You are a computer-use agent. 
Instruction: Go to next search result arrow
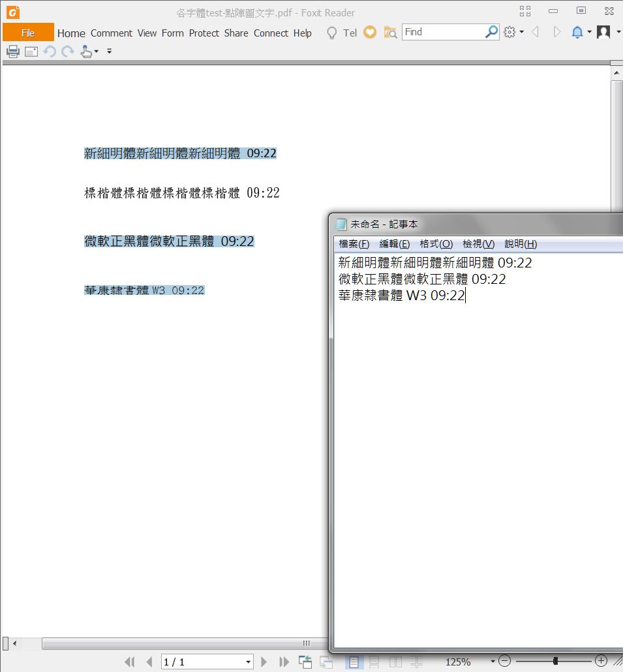[557, 32]
